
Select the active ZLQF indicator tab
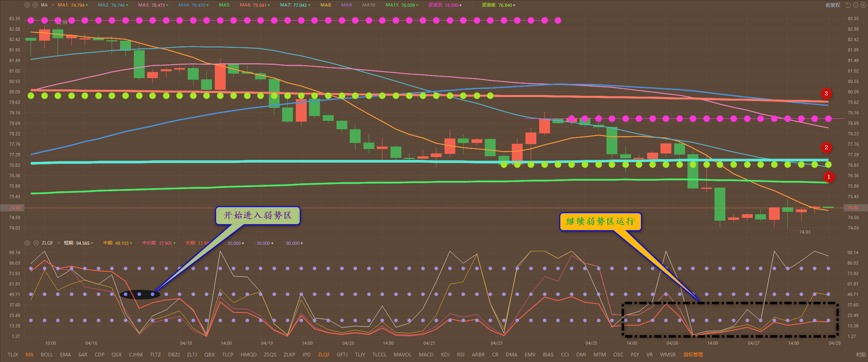coord(324,355)
